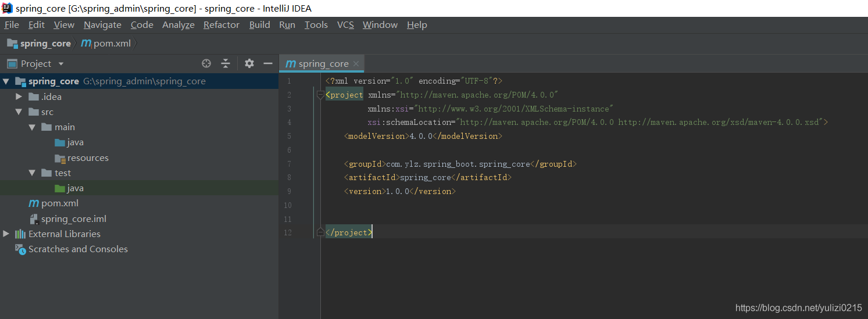
Task: Click the fold marker at the <project> line
Action: pos(320,95)
